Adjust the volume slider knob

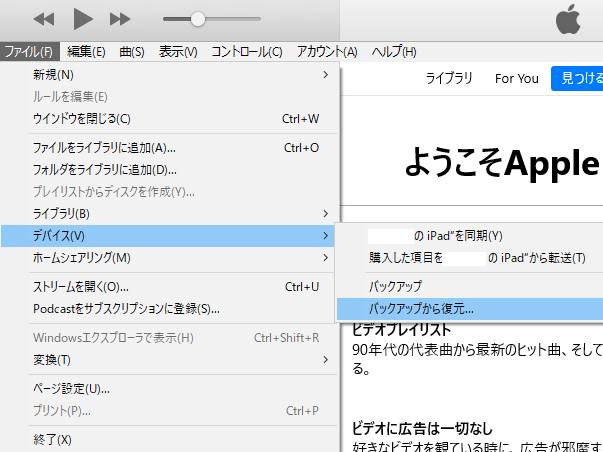click(x=198, y=19)
